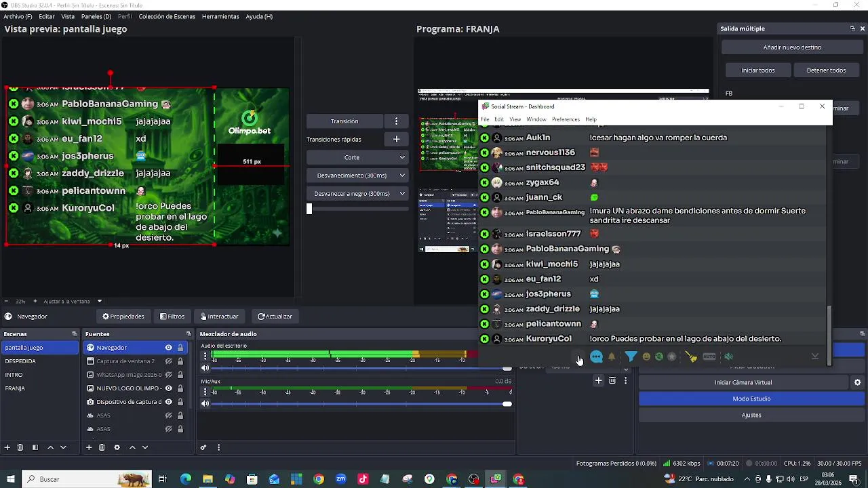The image size is (868, 488).
Task: Open the Archivo menu in OBS
Action: 18,16
